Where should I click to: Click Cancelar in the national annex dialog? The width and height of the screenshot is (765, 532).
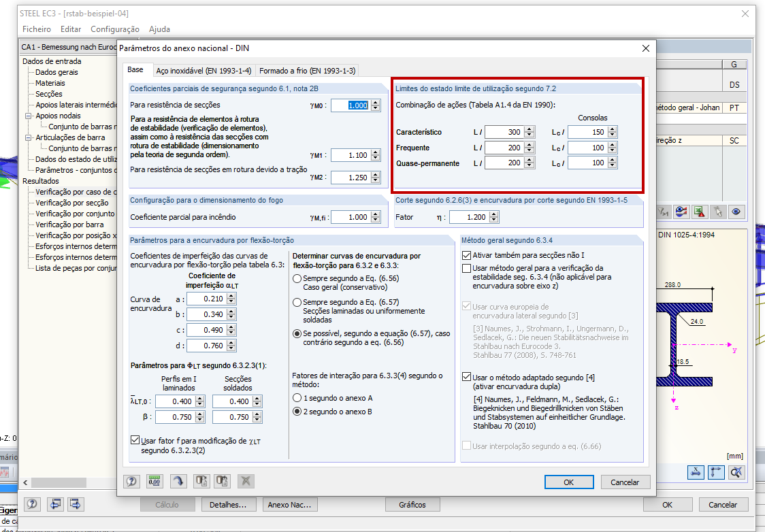625,482
